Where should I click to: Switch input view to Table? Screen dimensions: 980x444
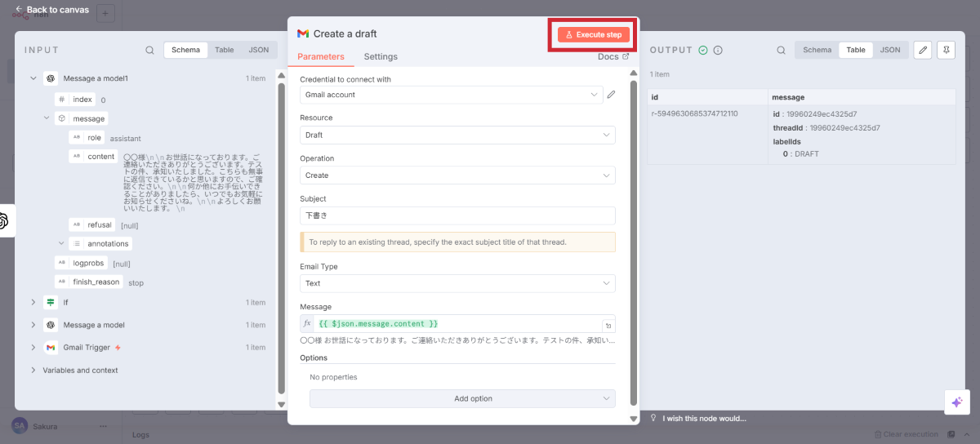pyautogui.click(x=224, y=50)
